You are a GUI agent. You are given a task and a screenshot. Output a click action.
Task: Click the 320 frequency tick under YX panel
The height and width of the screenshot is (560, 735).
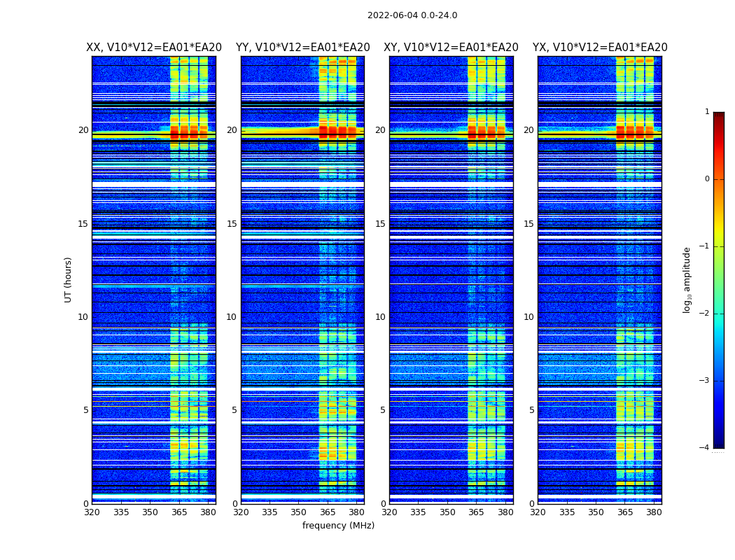tap(538, 512)
